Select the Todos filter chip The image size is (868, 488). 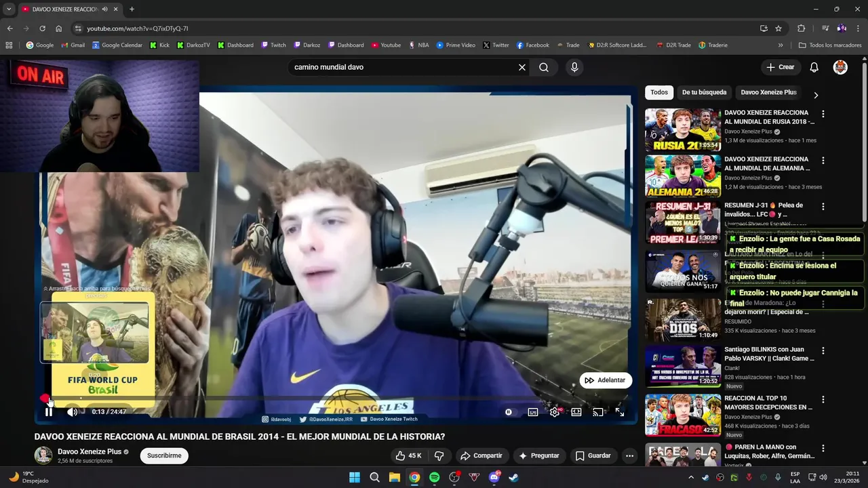tap(659, 92)
